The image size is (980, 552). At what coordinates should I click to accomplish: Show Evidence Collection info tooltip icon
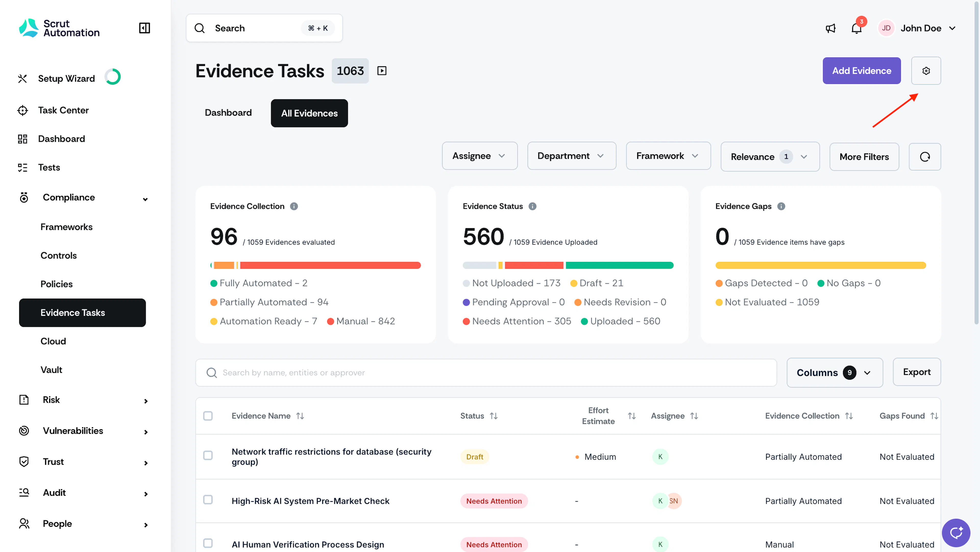294,206
